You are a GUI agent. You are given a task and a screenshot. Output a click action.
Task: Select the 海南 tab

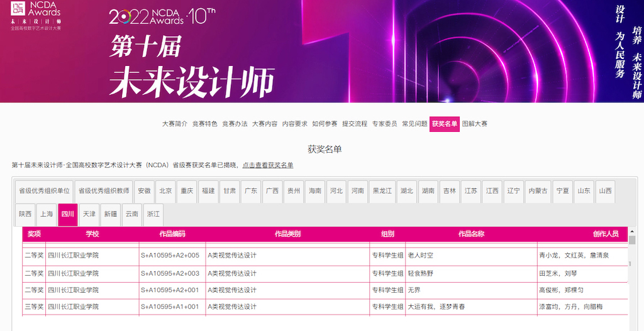pyautogui.click(x=315, y=191)
